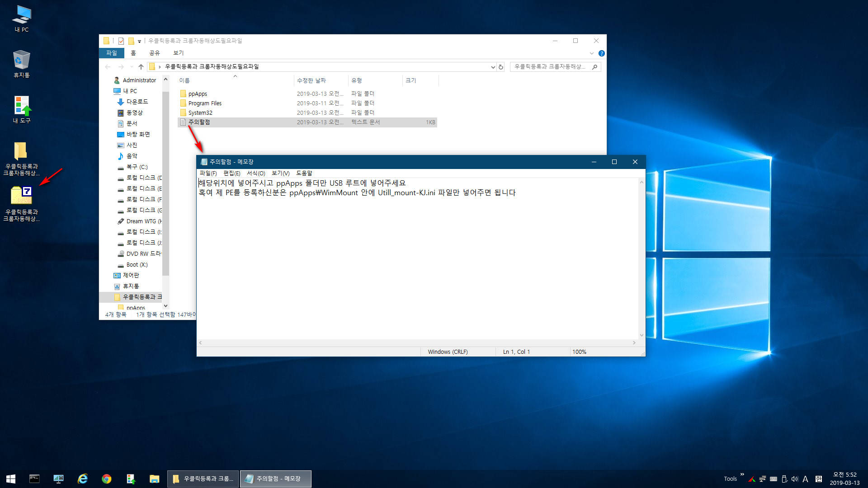This screenshot has width=868, height=488.
Task: Open the 보기 ribbon tab in Explorer
Action: pos(179,53)
